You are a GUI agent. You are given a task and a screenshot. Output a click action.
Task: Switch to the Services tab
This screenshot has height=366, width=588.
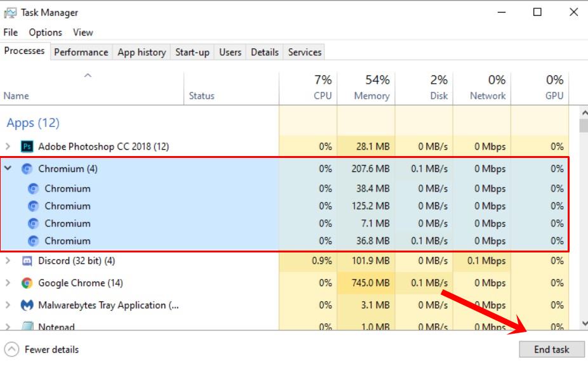[305, 52]
